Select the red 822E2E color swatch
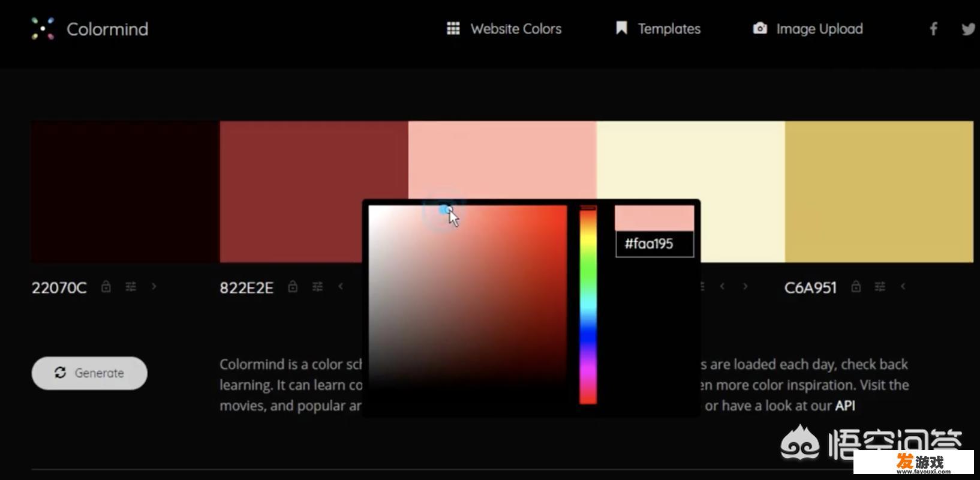 click(314, 192)
